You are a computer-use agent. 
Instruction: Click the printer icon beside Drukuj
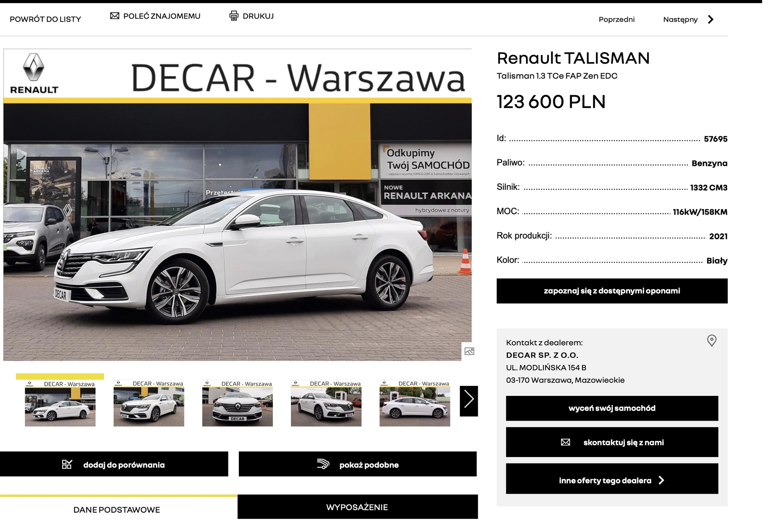tap(234, 16)
